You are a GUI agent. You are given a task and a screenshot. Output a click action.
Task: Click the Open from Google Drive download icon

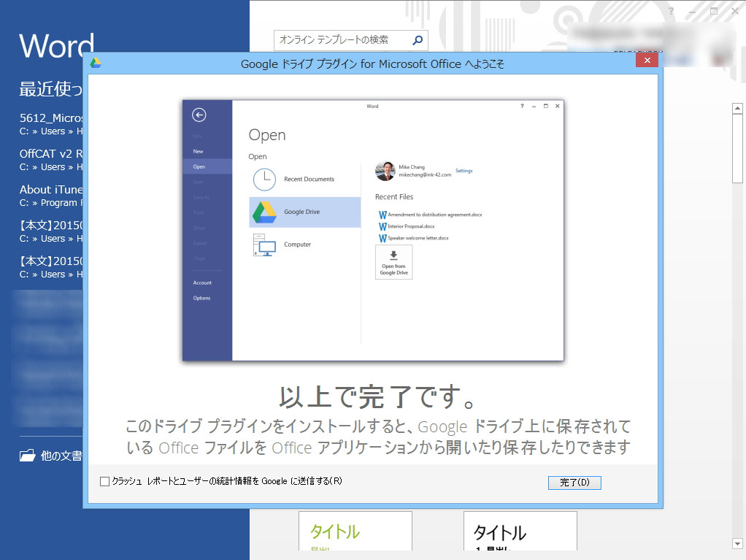[x=393, y=254]
